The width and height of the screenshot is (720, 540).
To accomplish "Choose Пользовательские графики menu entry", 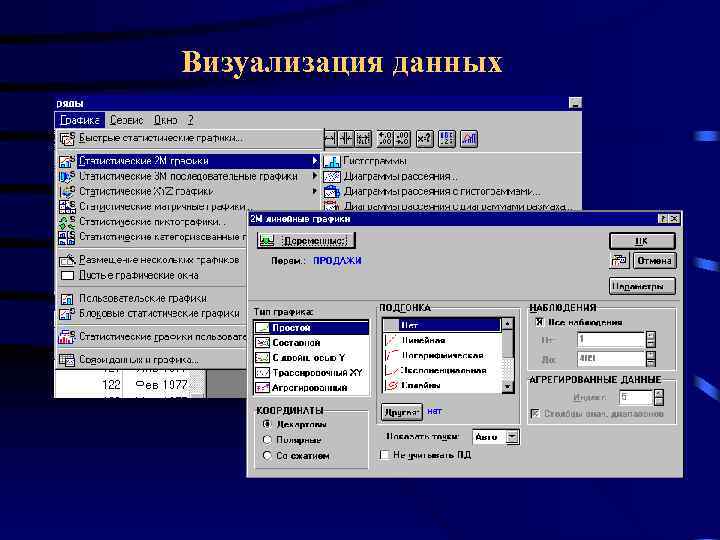I will [x=152, y=298].
